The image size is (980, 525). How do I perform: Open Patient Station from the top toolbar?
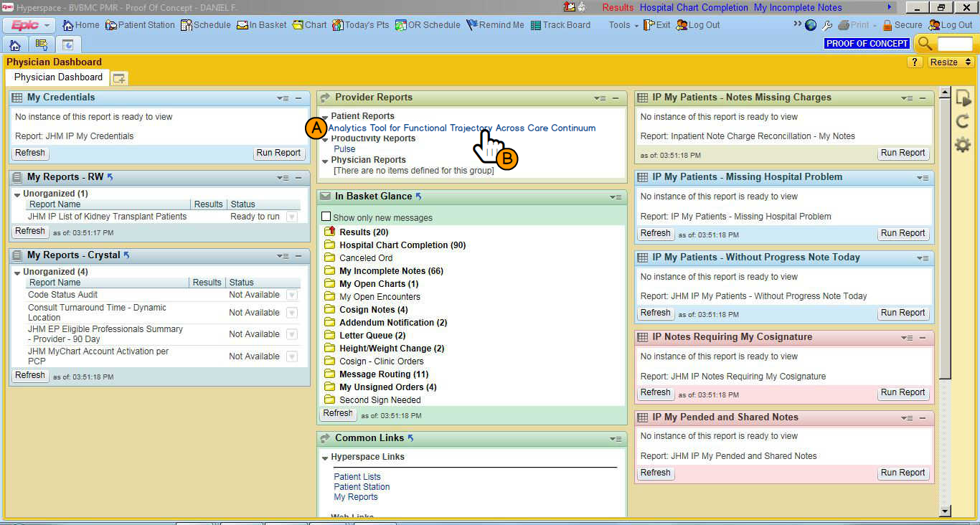pos(140,25)
